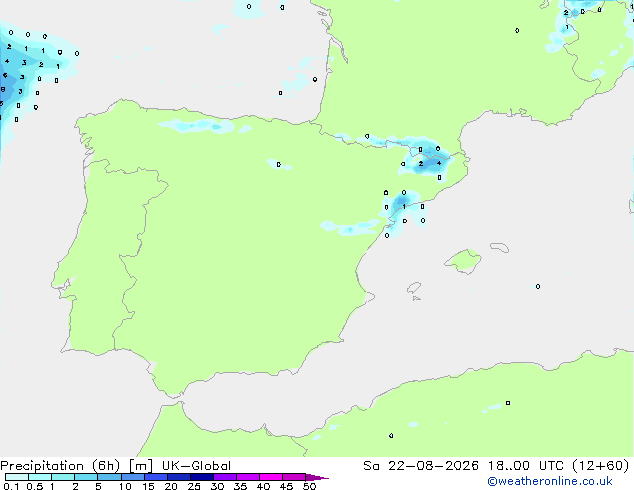Click the legend scale label '45'

point(286,486)
